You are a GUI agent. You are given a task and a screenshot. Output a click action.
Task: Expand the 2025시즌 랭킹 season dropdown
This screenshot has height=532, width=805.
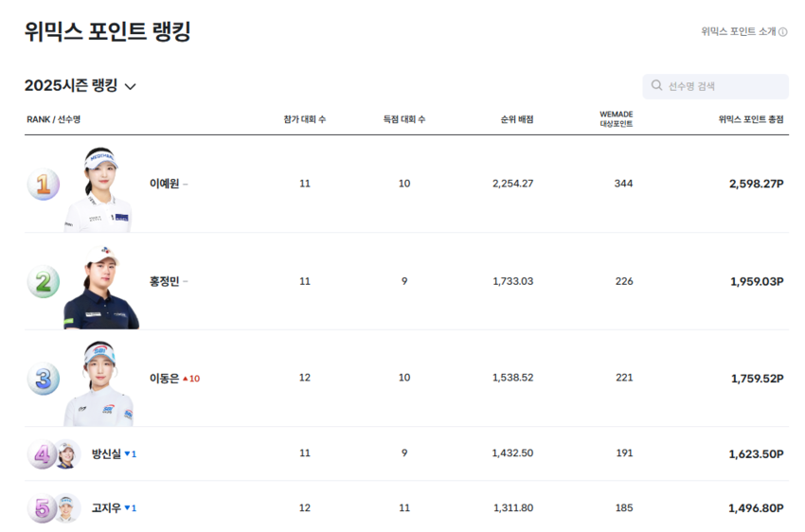coord(130,86)
